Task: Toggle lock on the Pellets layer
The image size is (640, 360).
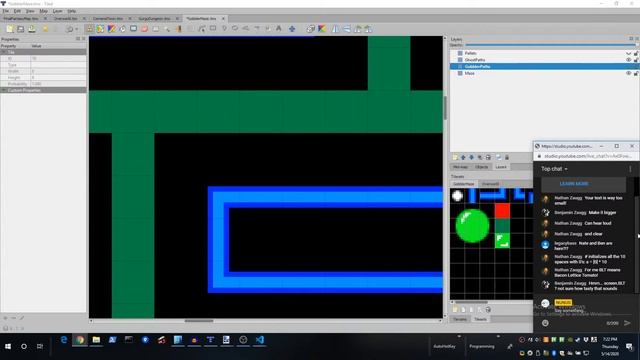Action: (x=636, y=53)
